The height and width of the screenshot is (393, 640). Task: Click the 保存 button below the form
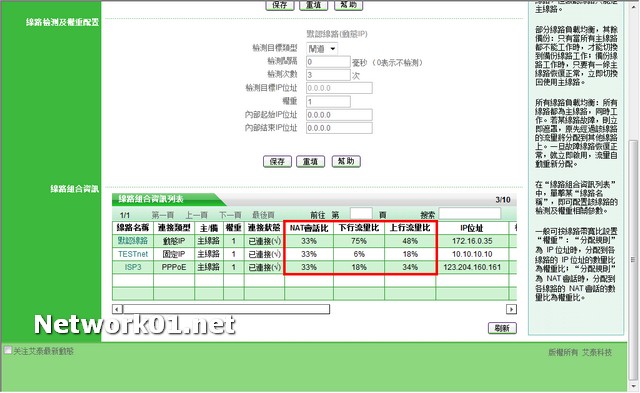[x=277, y=161]
